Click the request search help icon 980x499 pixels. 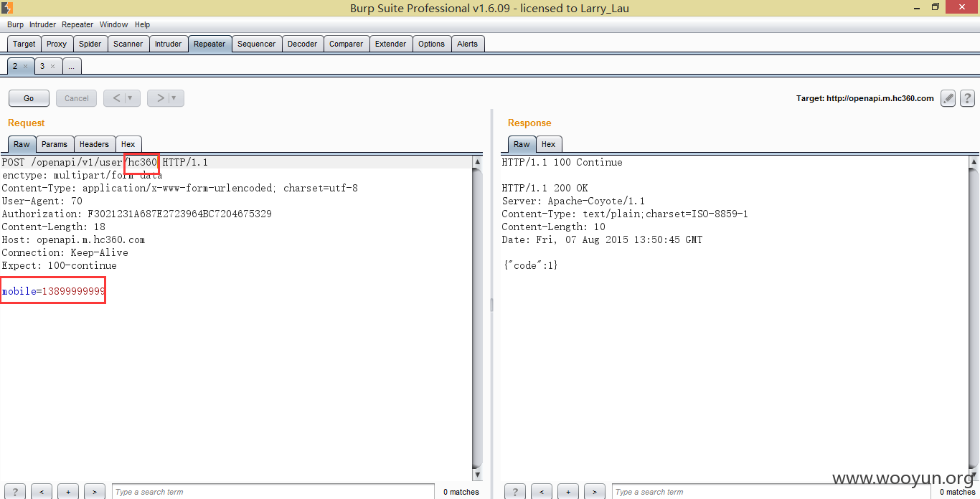[15, 492]
